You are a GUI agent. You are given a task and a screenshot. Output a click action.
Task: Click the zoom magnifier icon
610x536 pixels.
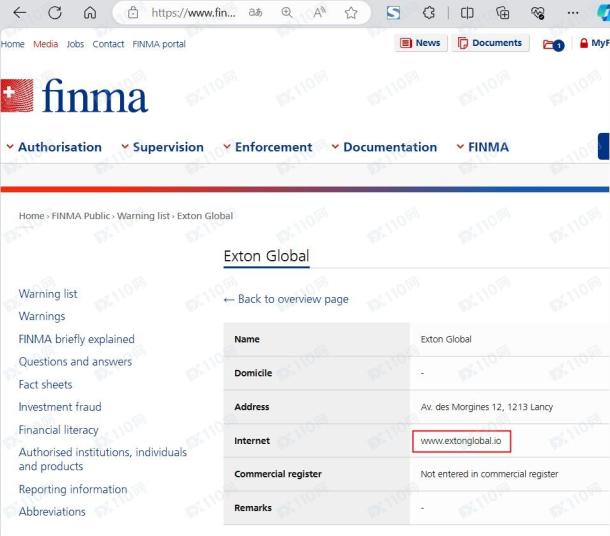[x=287, y=13]
